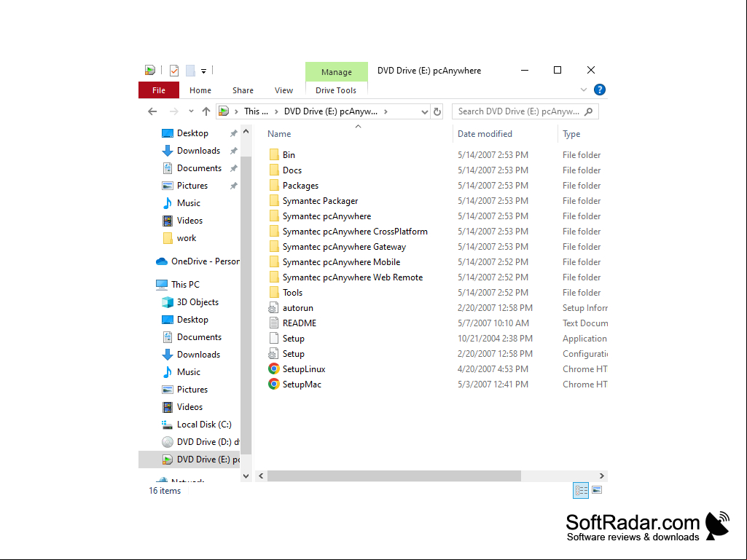Select DVD Drive (E:) in navigation pane
747x560 pixels.
tap(189, 460)
